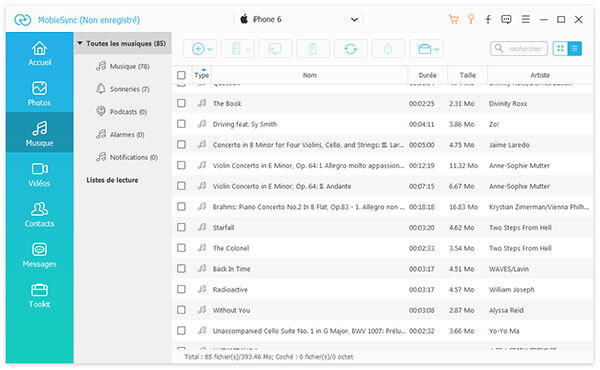The height and width of the screenshot is (370, 600).
Task: Sort by the Taille column header
Action: (x=468, y=75)
